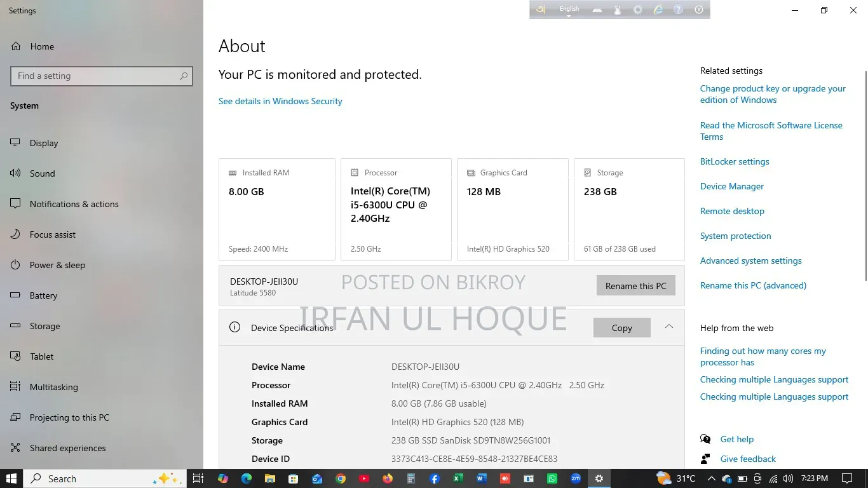Open Calculator from the taskbar
868x488 pixels.
411,478
